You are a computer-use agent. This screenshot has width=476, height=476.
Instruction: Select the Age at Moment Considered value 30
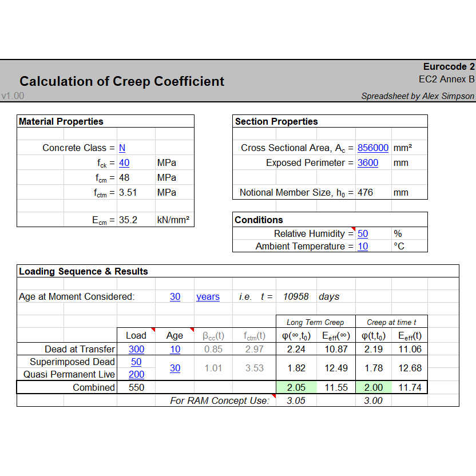[175, 296]
